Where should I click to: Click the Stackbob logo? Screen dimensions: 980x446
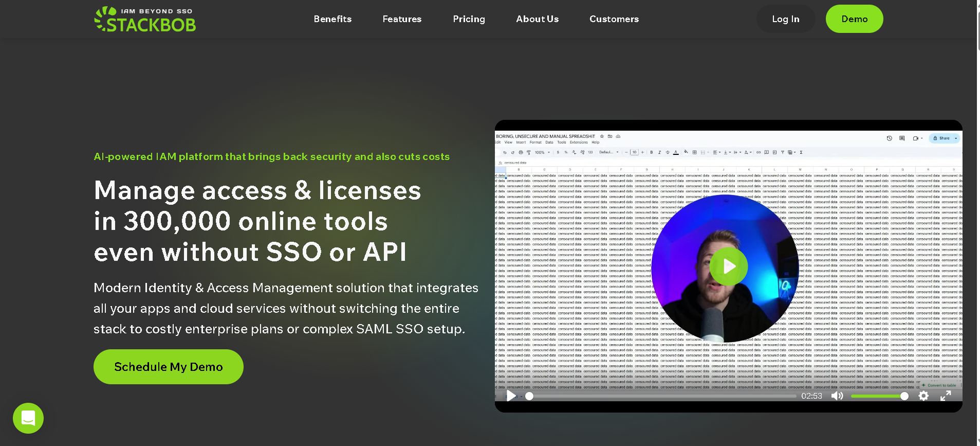pos(145,19)
